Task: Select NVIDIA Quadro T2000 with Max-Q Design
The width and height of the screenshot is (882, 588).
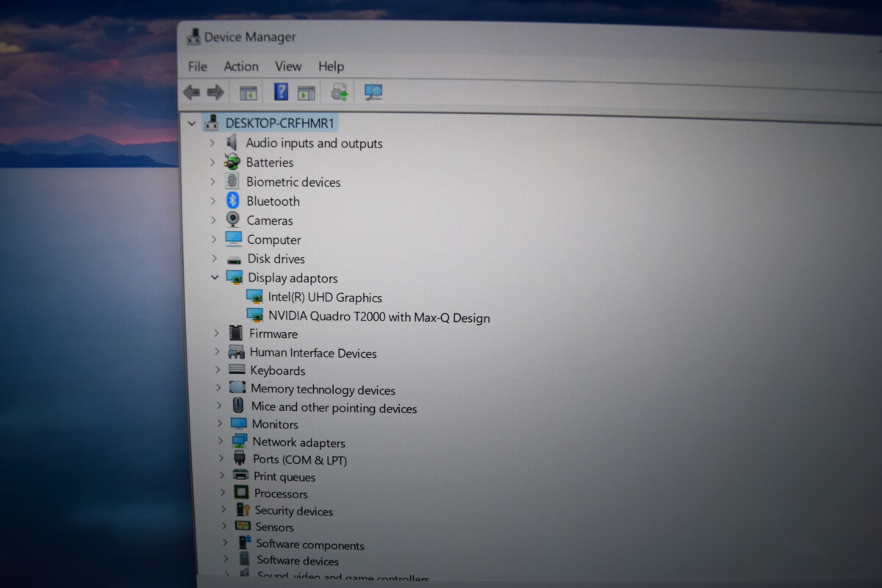Action: click(x=379, y=318)
